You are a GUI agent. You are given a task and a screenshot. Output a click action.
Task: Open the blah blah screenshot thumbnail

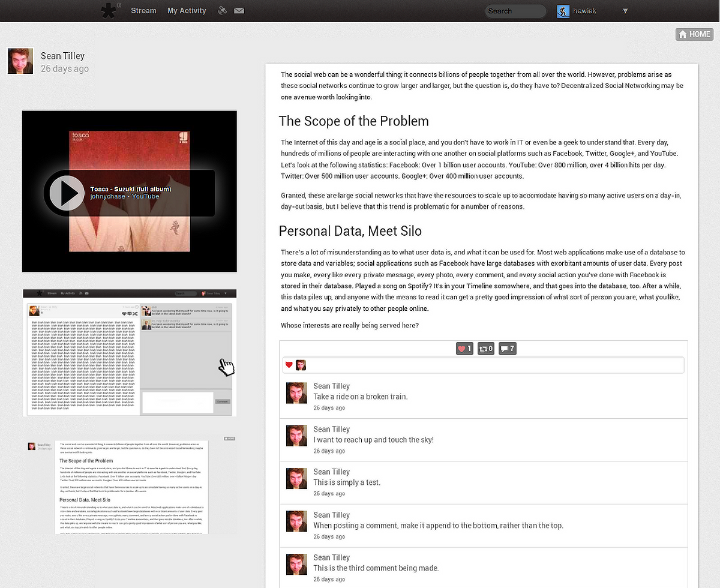pyautogui.click(x=130, y=353)
